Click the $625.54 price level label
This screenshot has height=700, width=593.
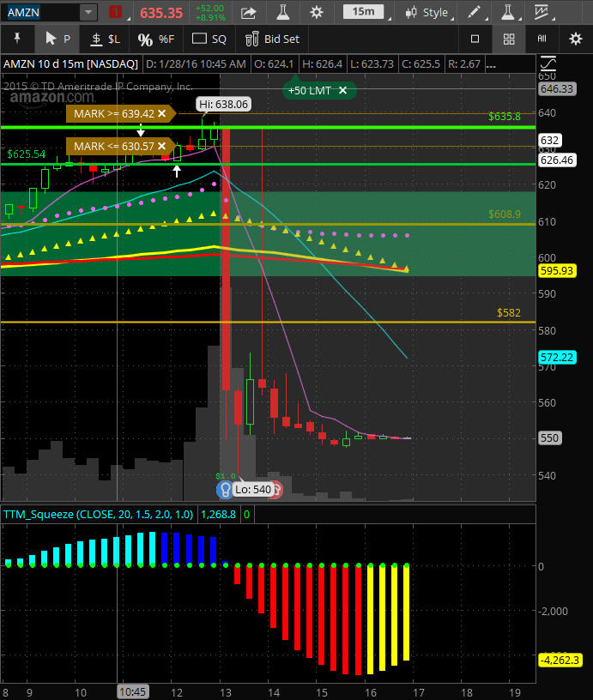coord(27,154)
